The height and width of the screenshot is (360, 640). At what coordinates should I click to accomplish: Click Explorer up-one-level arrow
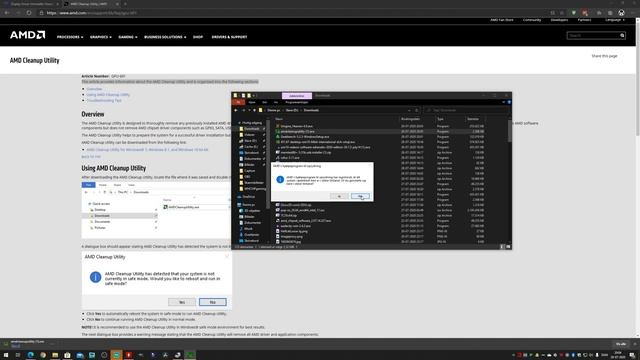pyautogui.click(x=254, y=110)
